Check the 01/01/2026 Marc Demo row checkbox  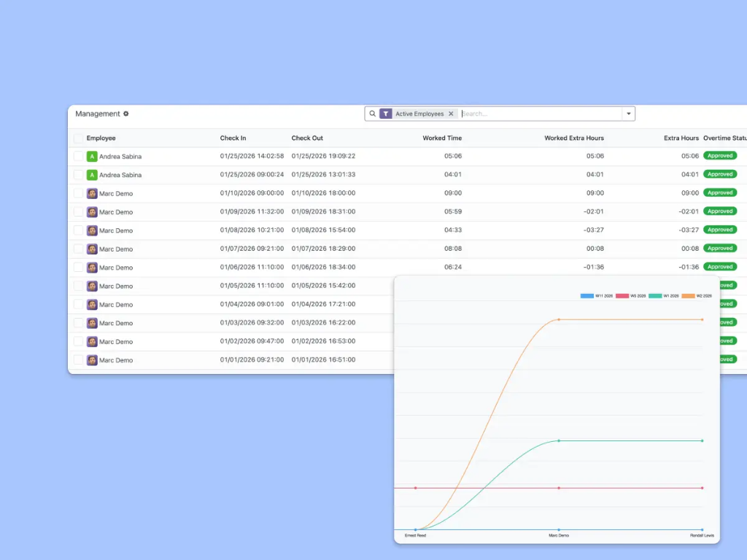tap(78, 359)
